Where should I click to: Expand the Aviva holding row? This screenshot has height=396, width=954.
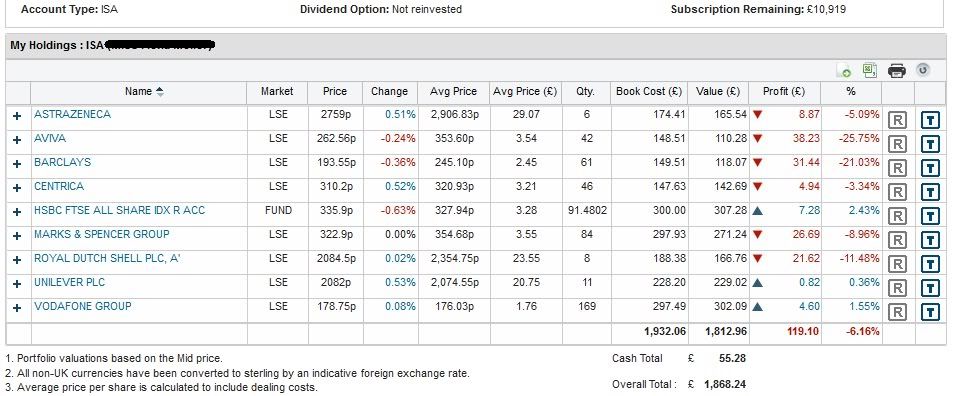pos(17,140)
